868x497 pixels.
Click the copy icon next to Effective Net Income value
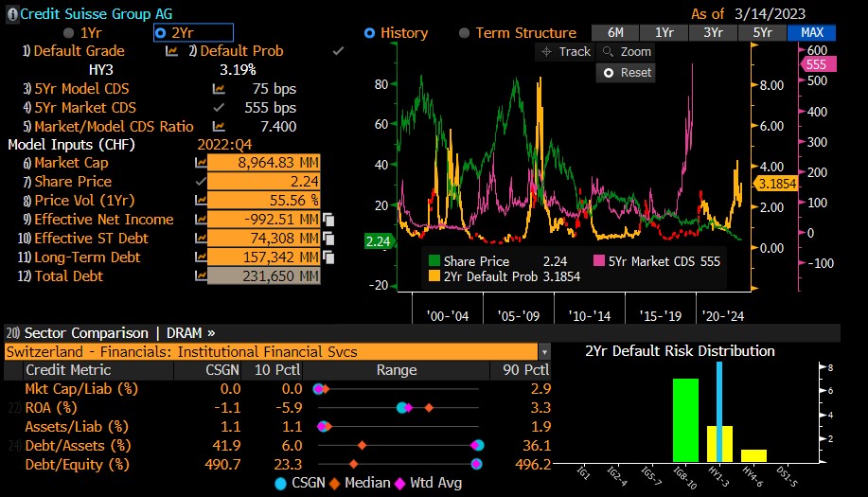pos(328,221)
